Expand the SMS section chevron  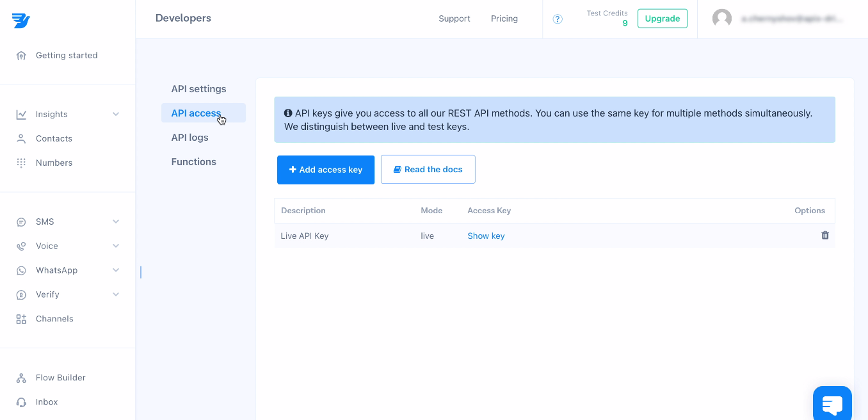point(116,222)
